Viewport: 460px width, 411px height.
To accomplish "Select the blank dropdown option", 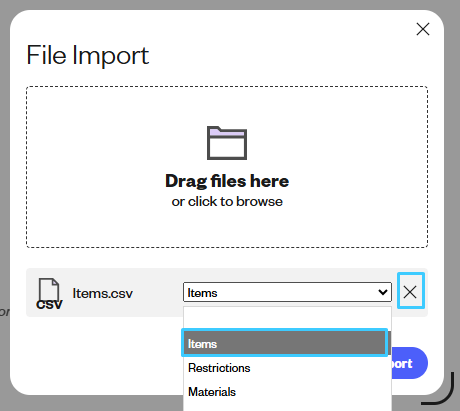I will [287, 318].
